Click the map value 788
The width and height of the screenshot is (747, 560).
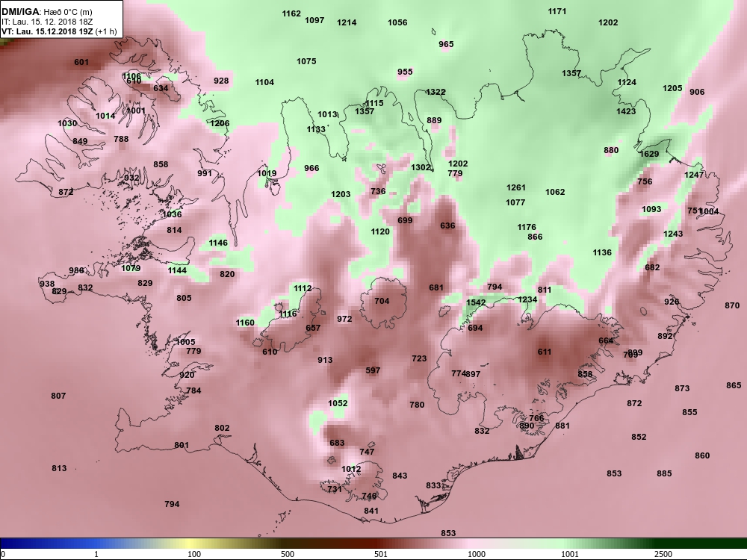(x=121, y=139)
